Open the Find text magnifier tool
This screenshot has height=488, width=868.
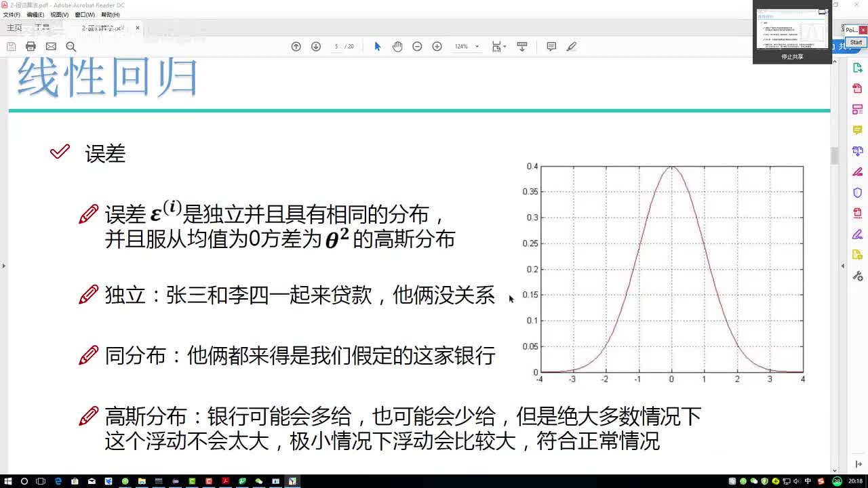(x=71, y=46)
